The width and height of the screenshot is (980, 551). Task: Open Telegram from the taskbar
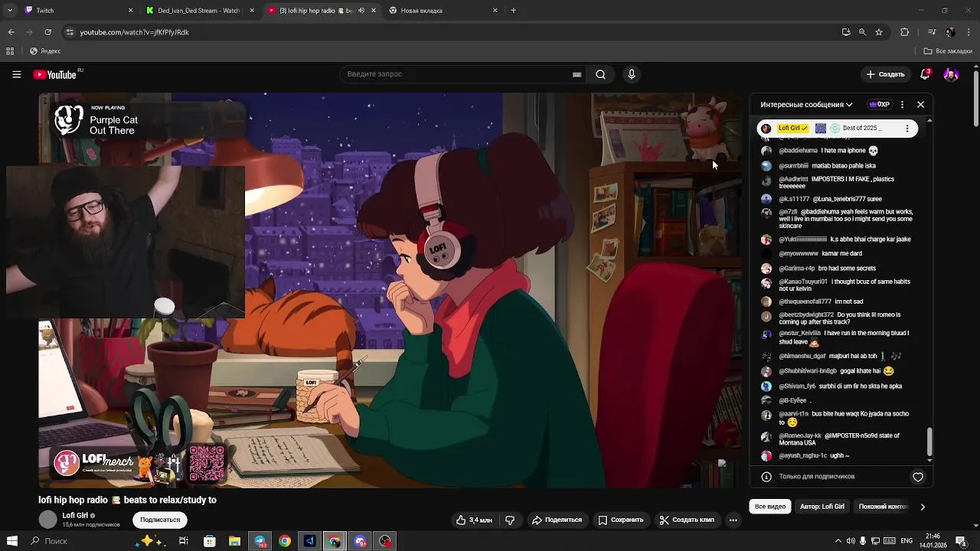pyautogui.click(x=260, y=541)
